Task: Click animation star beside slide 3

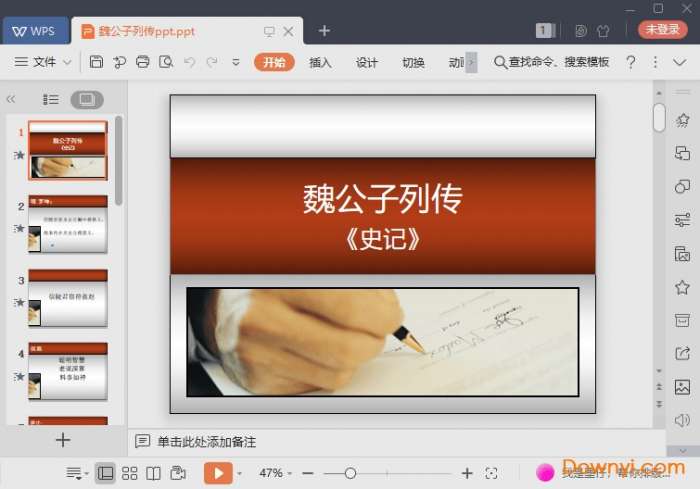Action: pyautogui.click(x=19, y=302)
